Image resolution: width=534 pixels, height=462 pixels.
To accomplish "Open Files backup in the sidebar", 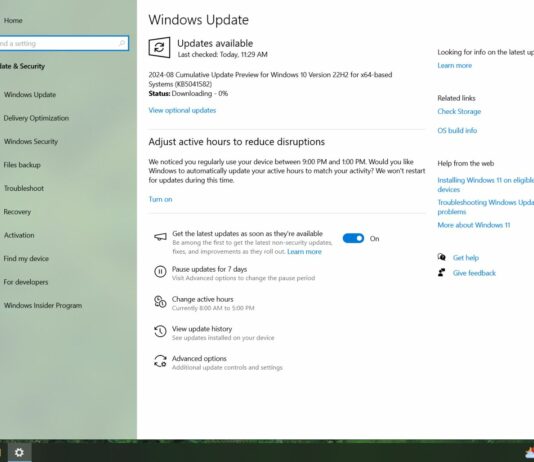I will click(22, 165).
